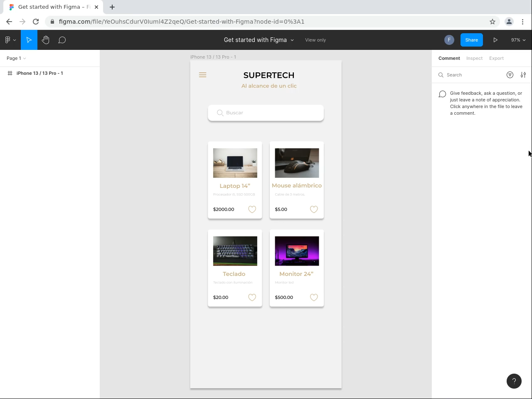Viewport: 532px width, 399px height.
Task: Click the heart on Mouse alámbrico card
Action: tap(314, 209)
